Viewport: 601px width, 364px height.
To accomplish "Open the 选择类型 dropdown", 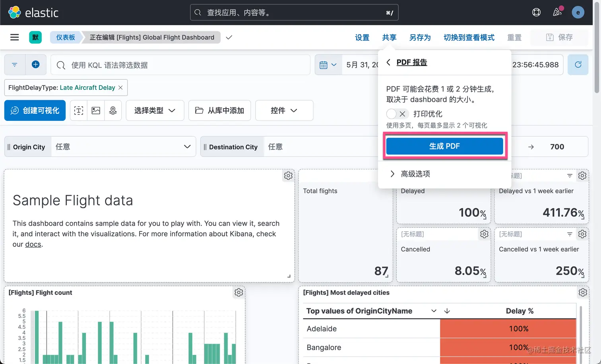I will (x=155, y=110).
